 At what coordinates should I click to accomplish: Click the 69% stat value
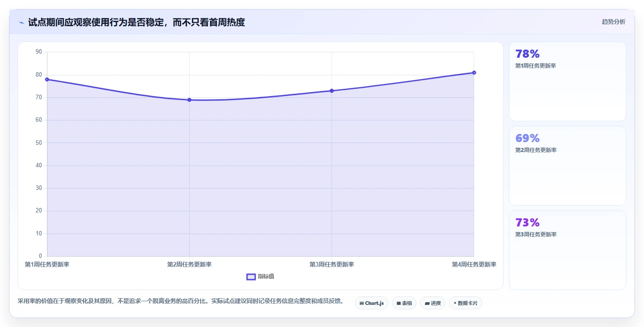pyautogui.click(x=527, y=138)
